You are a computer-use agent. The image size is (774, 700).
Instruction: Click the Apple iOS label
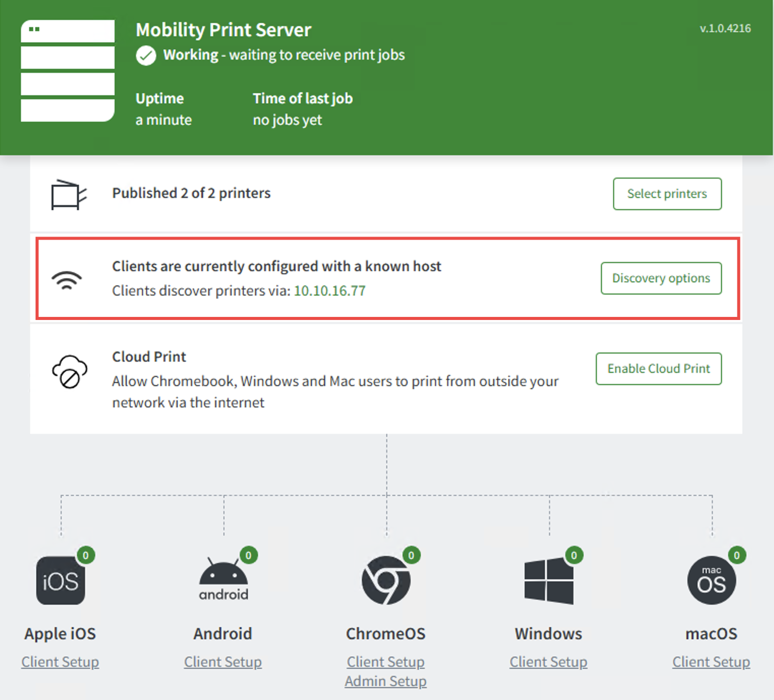pyautogui.click(x=60, y=634)
